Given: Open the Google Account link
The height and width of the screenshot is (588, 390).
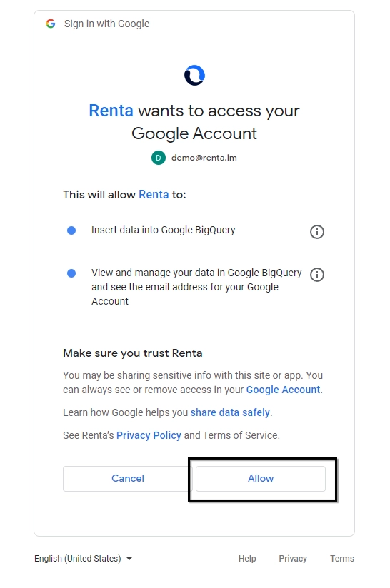Looking at the screenshot, I should [283, 390].
